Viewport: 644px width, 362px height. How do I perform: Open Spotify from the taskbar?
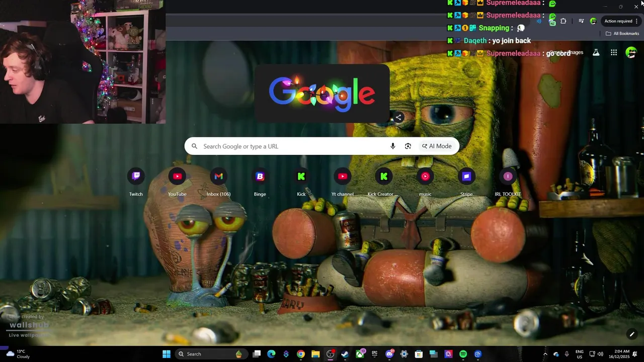[x=463, y=354]
